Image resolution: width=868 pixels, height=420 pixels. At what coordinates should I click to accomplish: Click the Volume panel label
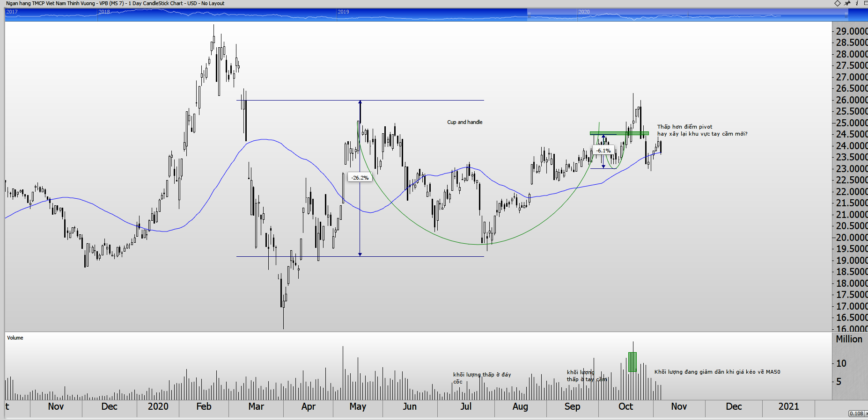(x=15, y=338)
